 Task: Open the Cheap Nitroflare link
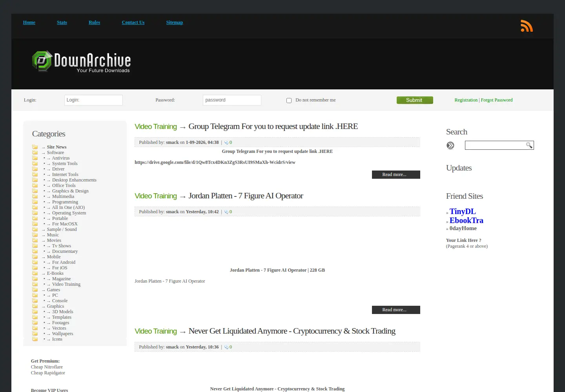coord(47,367)
